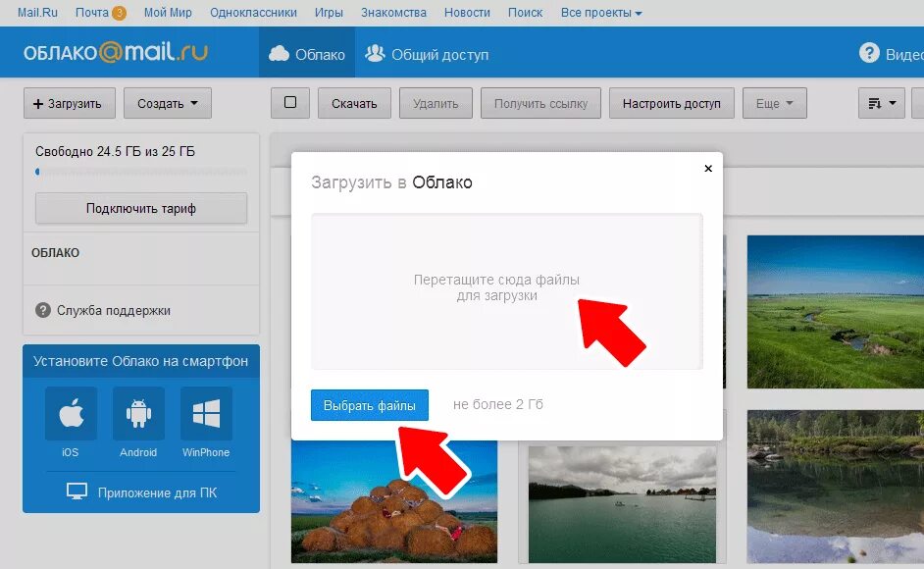Click the unread mail badge 3
This screenshot has width=924, height=569.
click(119, 13)
